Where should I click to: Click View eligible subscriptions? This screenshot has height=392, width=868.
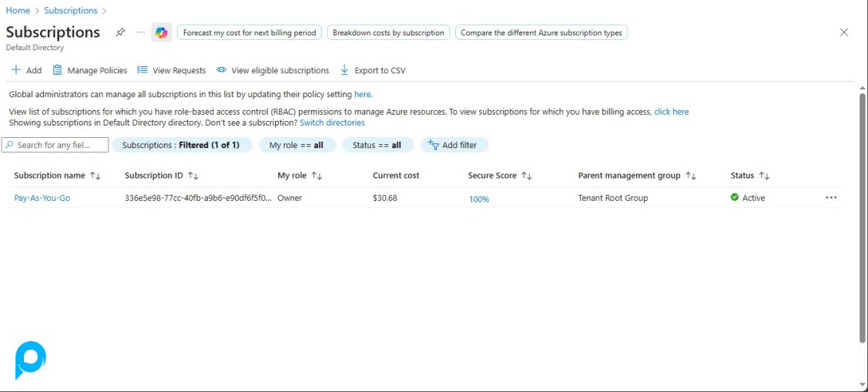[273, 70]
